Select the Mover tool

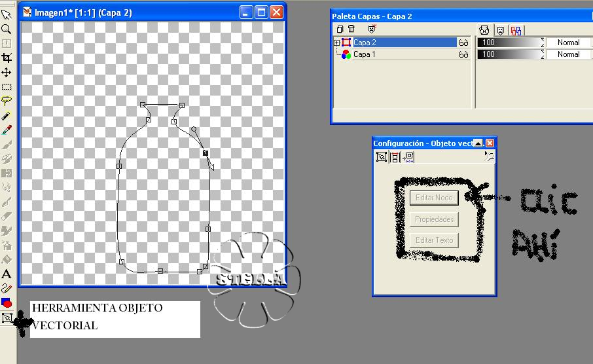point(7,72)
